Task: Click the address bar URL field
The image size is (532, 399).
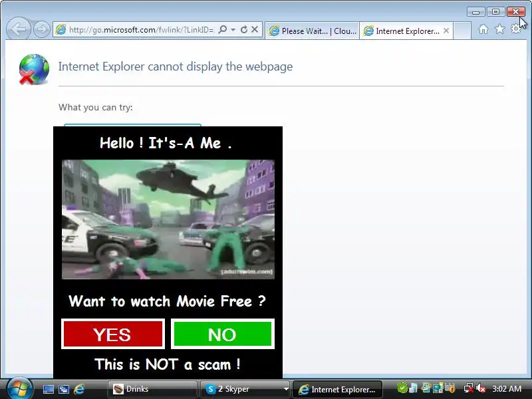Action: coord(141,29)
